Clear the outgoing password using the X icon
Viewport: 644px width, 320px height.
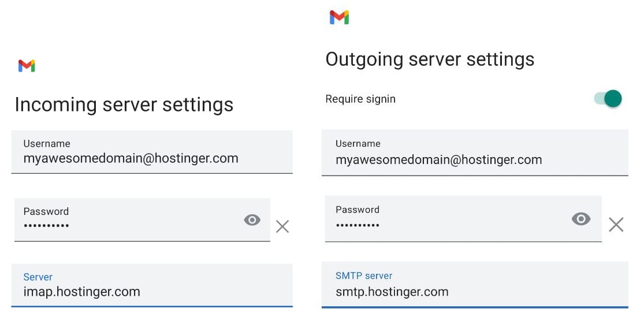point(616,225)
